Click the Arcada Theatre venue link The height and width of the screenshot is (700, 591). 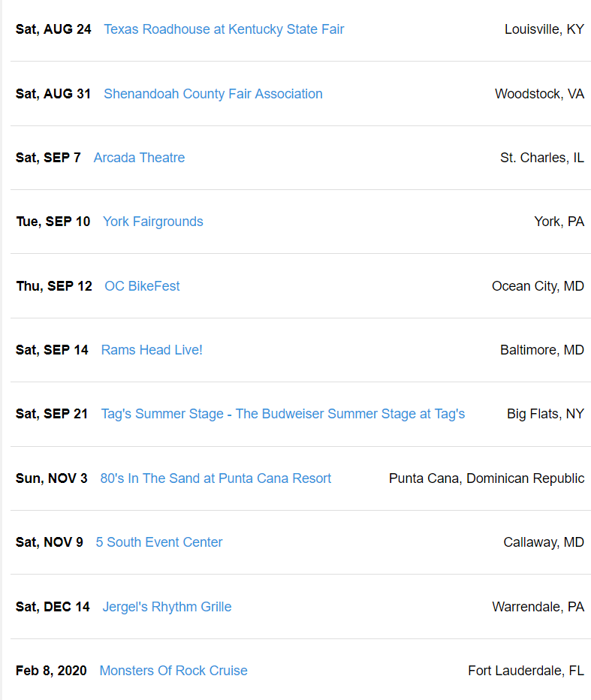point(139,158)
